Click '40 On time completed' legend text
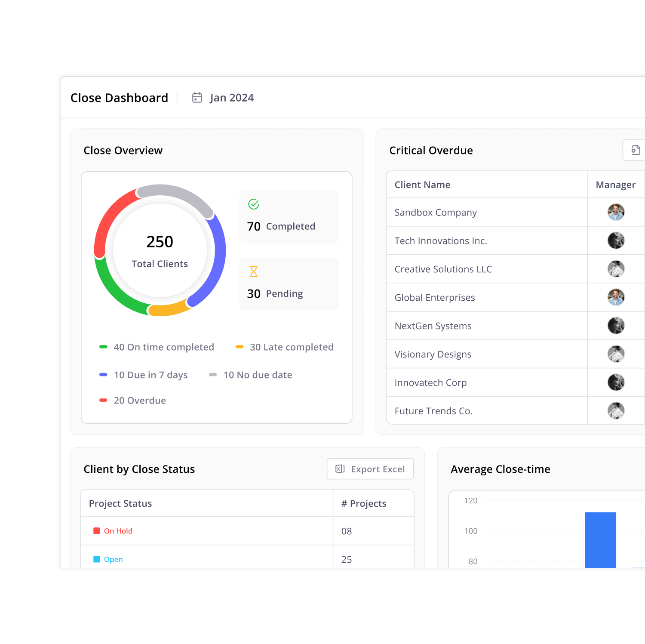Viewport: 645px width, 644px height. point(164,347)
